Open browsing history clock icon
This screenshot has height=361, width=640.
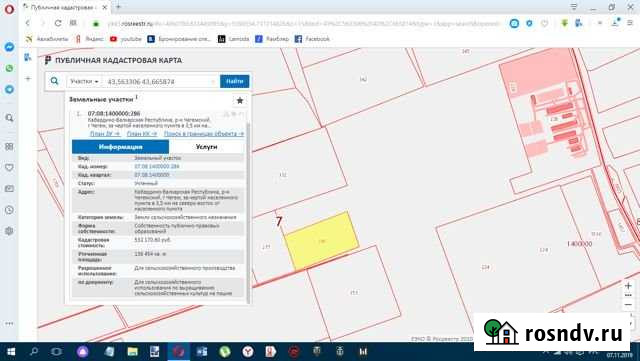(9, 210)
